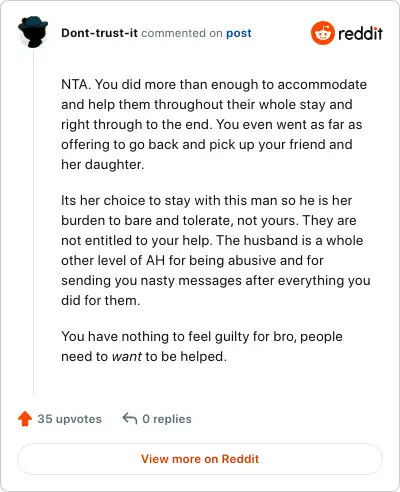Image resolution: width=400 pixels, height=492 pixels.
Task: Open the "0 replies" label
Action: [167, 419]
